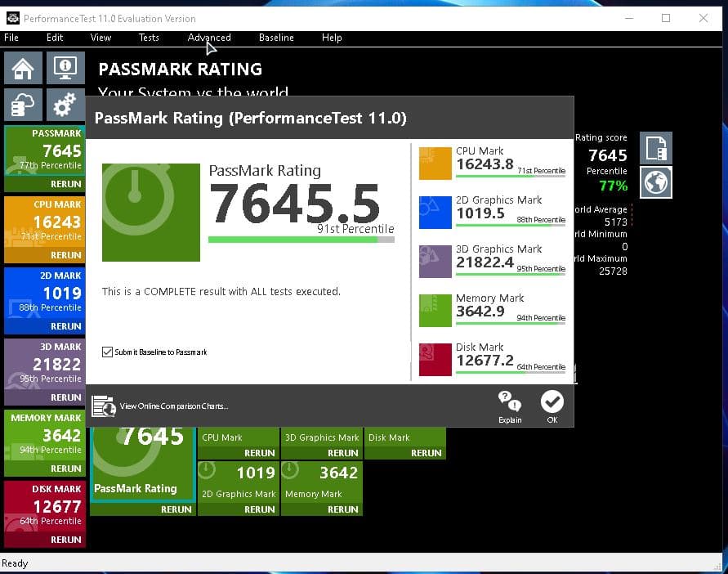
Task: Click the green Memory Mark icon in dialog
Action: [435, 311]
